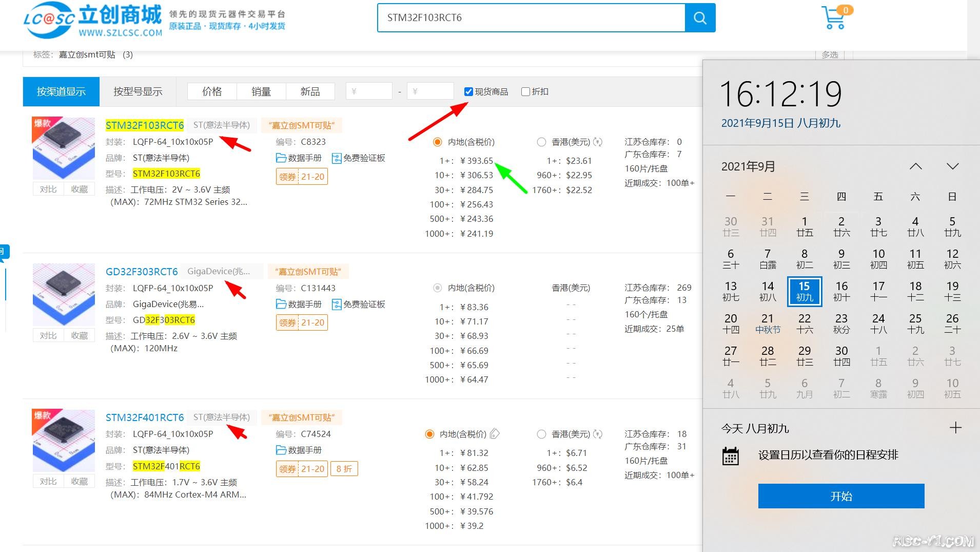
Task: Select mainland price radio for GD32F303RCT6
Action: click(438, 288)
